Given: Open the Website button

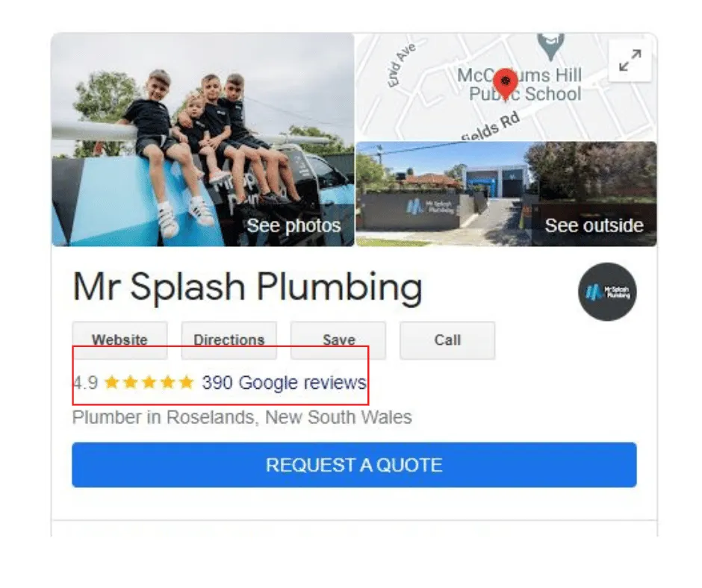Looking at the screenshot, I should 120,340.
